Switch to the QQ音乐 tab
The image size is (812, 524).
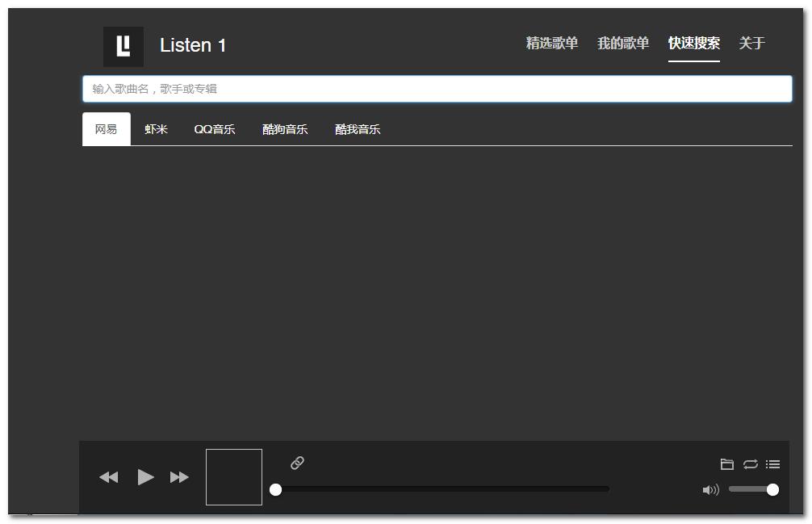[213, 129]
